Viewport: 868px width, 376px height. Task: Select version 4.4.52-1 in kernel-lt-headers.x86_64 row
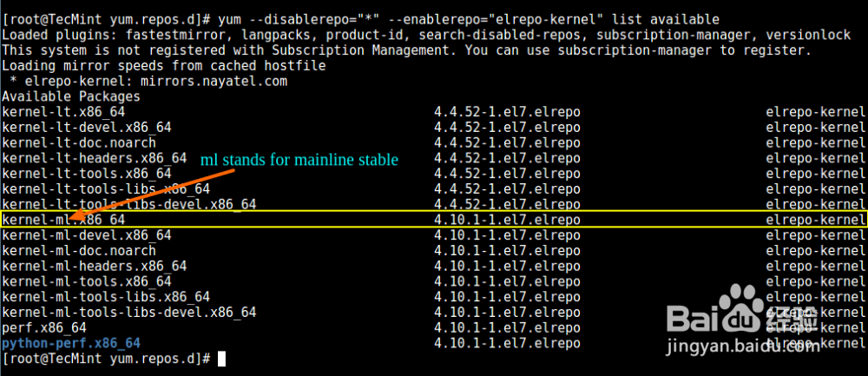point(507,158)
